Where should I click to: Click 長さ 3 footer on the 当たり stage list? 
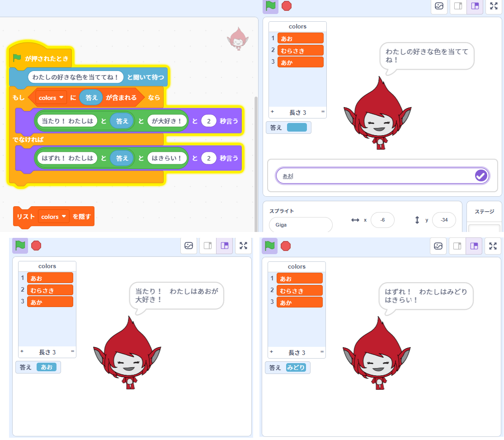pos(47,352)
